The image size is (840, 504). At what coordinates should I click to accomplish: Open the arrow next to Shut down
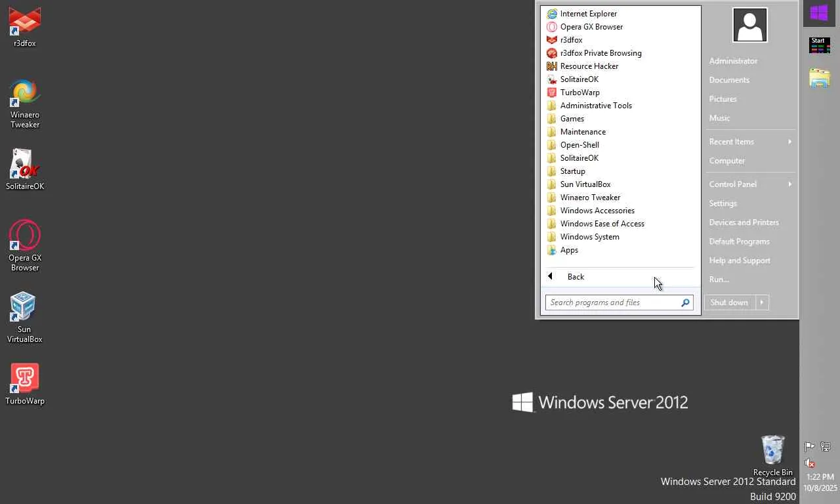pos(761,303)
